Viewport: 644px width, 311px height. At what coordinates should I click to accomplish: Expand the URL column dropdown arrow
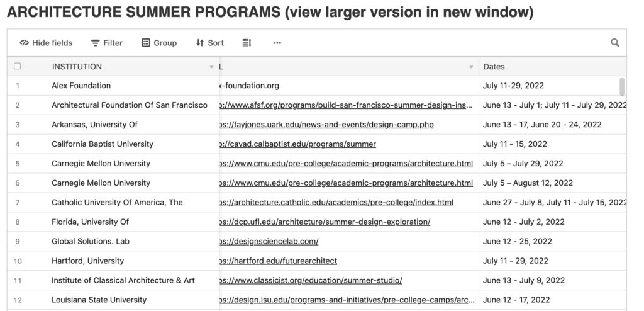coord(471,67)
